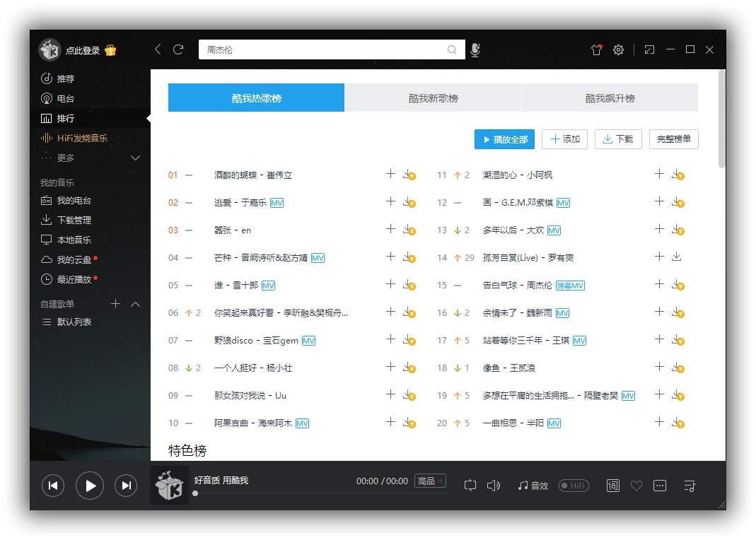Click the gift icon beside login
Screen dimensions: 756x540
110,50
